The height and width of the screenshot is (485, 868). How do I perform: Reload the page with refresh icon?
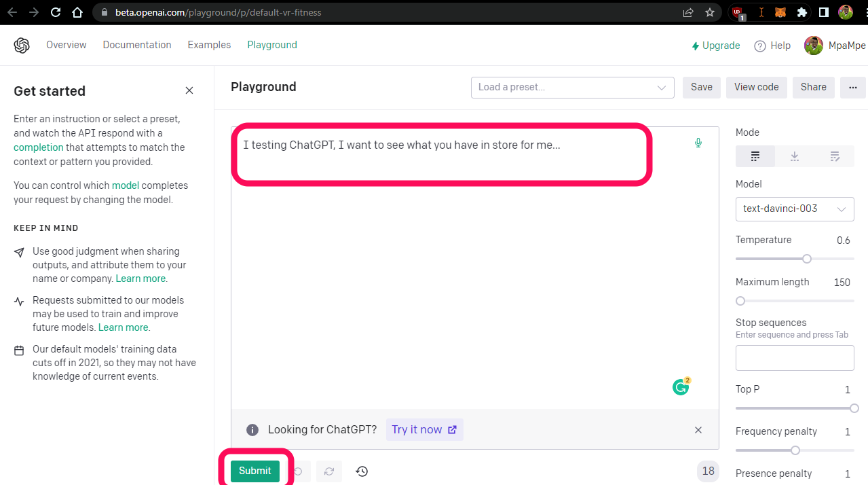tap(56, 12)
